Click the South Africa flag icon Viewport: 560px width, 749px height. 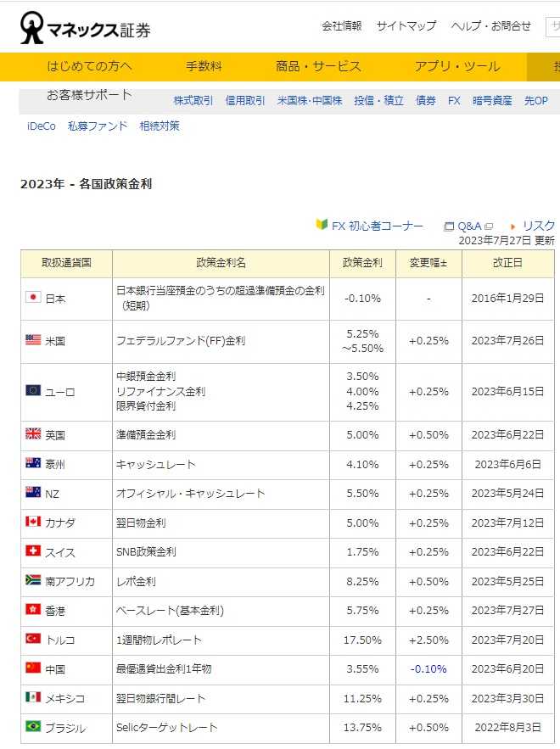[x=33, y=580]
